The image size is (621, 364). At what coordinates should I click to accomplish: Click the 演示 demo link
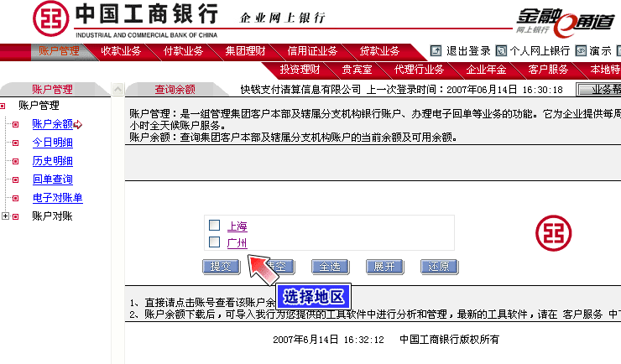click(x=600, y=51)
